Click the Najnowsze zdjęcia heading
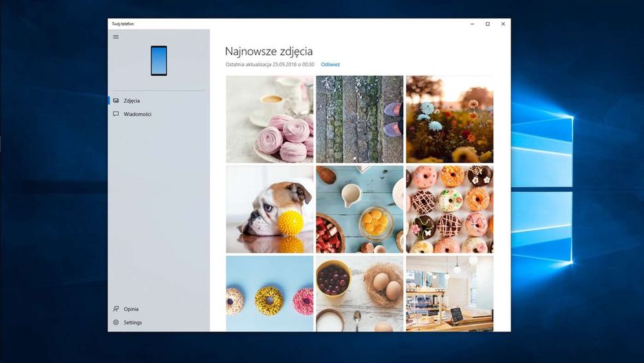This screenshot has width=644, height=363. tap(268, 52)
